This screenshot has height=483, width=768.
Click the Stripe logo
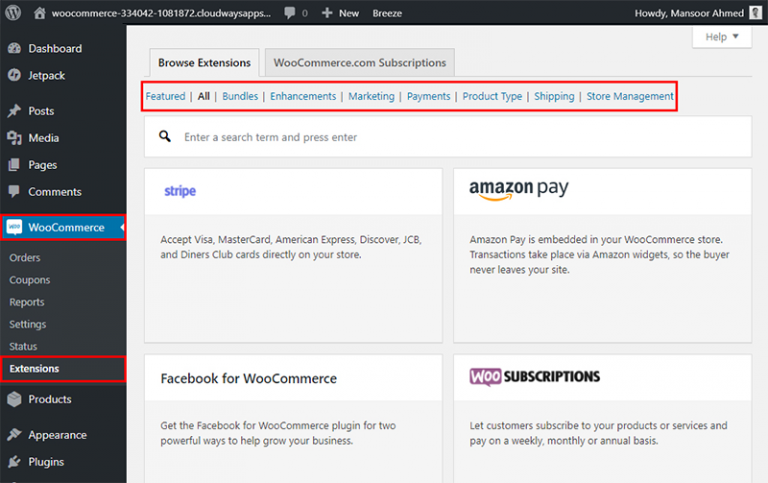click(x=180, y=191)
